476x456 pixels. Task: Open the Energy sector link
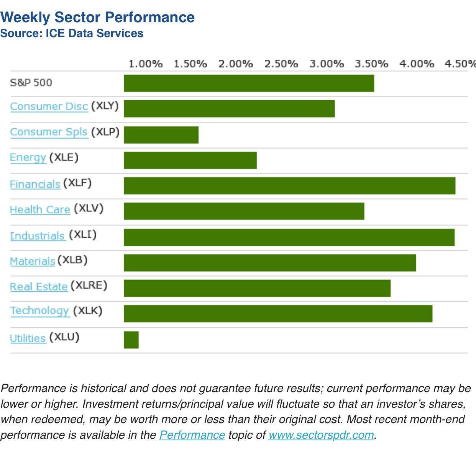coord(28,157)
